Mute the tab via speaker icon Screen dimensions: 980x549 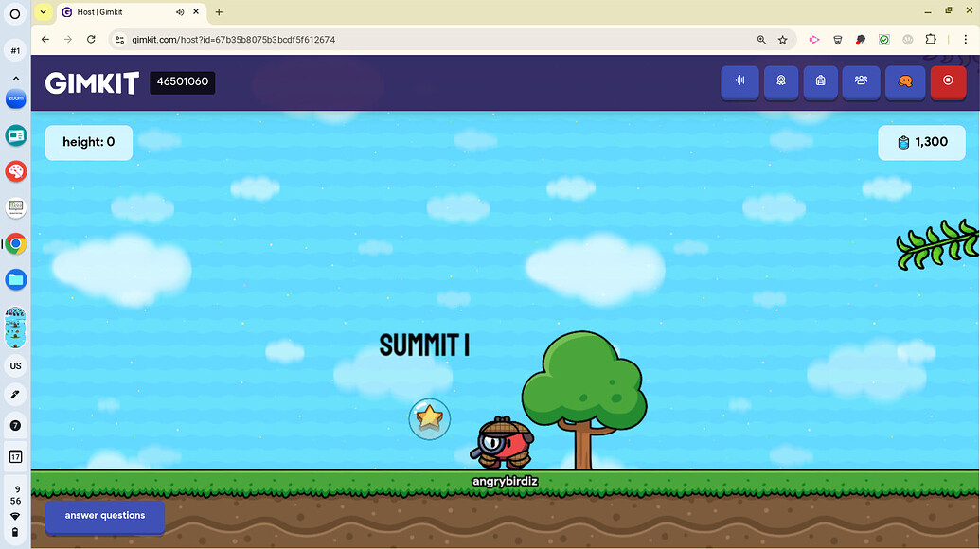coord(180,12)
